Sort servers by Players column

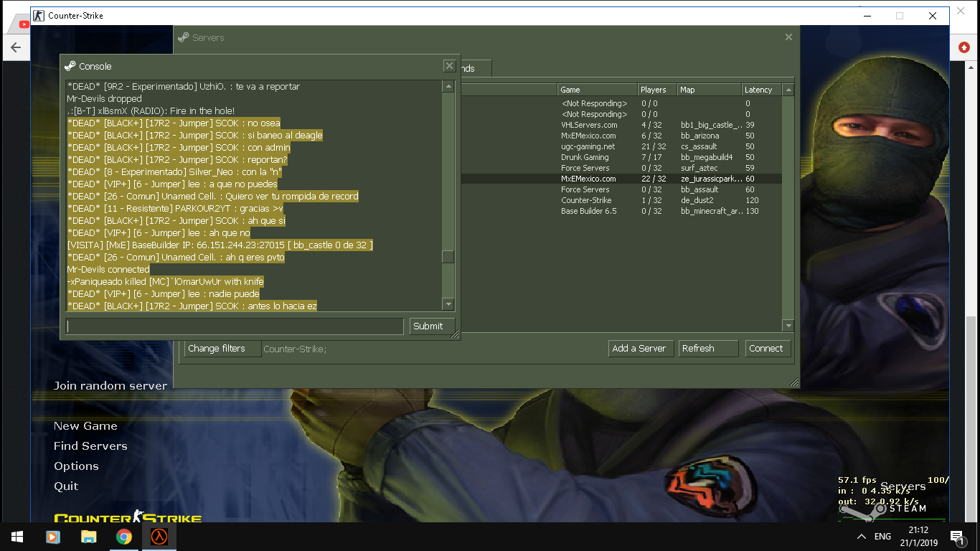pos(658,90)
